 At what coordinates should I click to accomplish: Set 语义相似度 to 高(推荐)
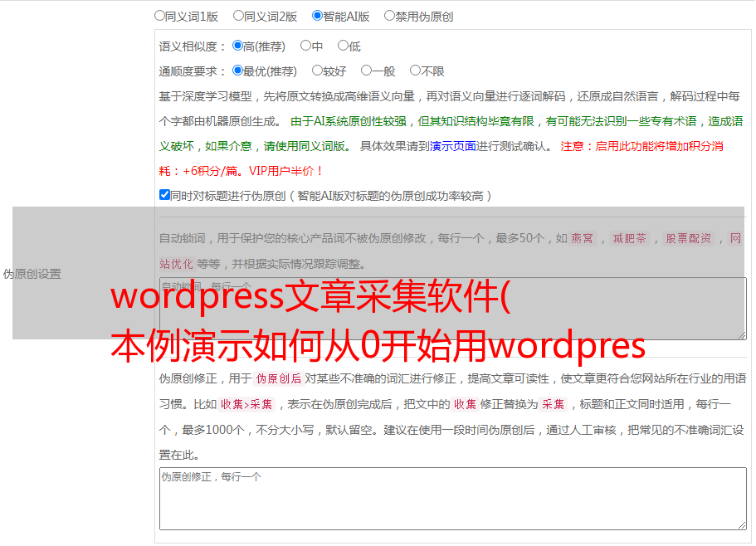(x=237, y=46)
